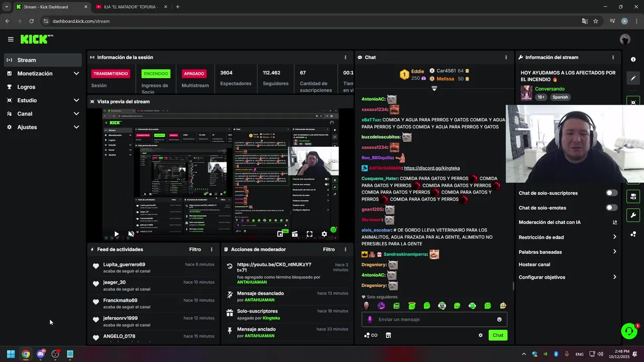The width and height of the screenshot is (644, 362).
Task: Click the youtu.be blocked term link
Action: (274, 267)
